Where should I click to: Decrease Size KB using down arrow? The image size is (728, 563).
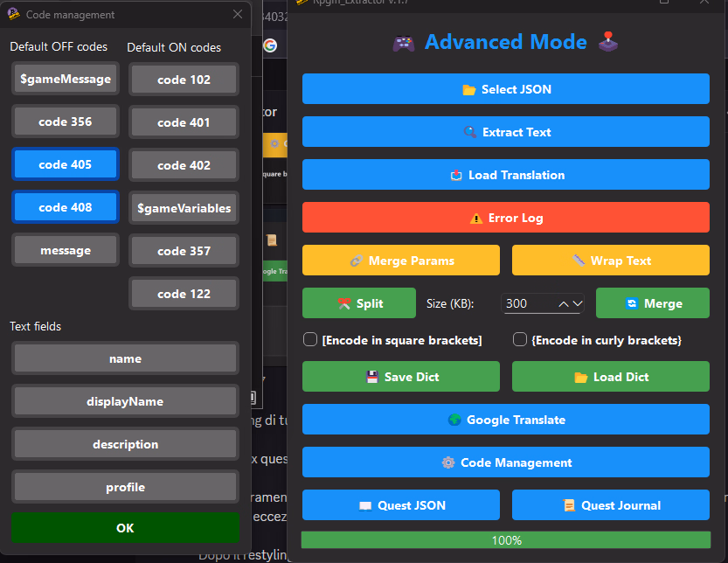click(x=578, y=303)
